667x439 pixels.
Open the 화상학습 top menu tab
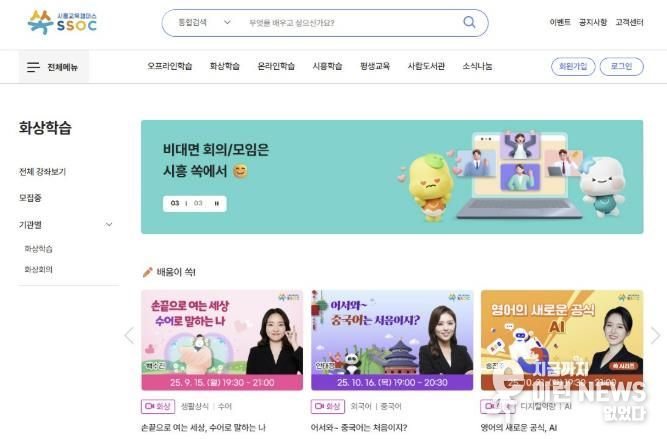(x=225, y=66)
